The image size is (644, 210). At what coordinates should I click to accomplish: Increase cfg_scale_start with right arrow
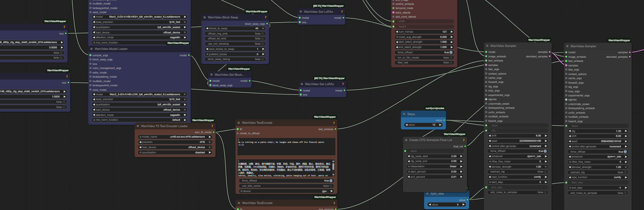(x=461, y=156)
